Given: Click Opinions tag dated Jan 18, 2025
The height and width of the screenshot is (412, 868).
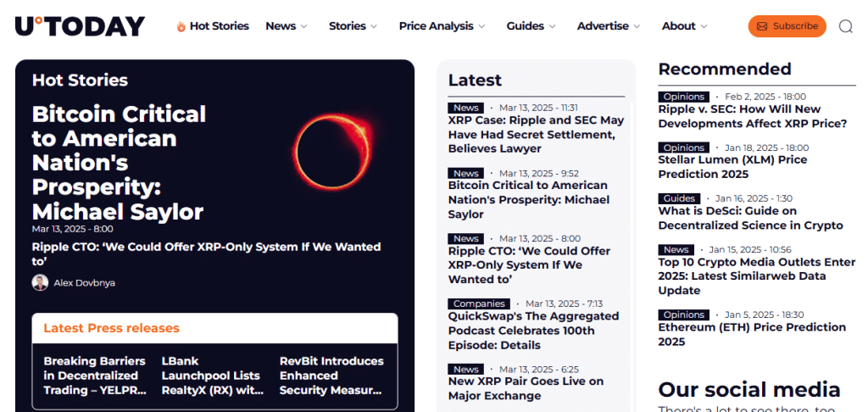Looking at the screenshot, I should click(684, 148).
